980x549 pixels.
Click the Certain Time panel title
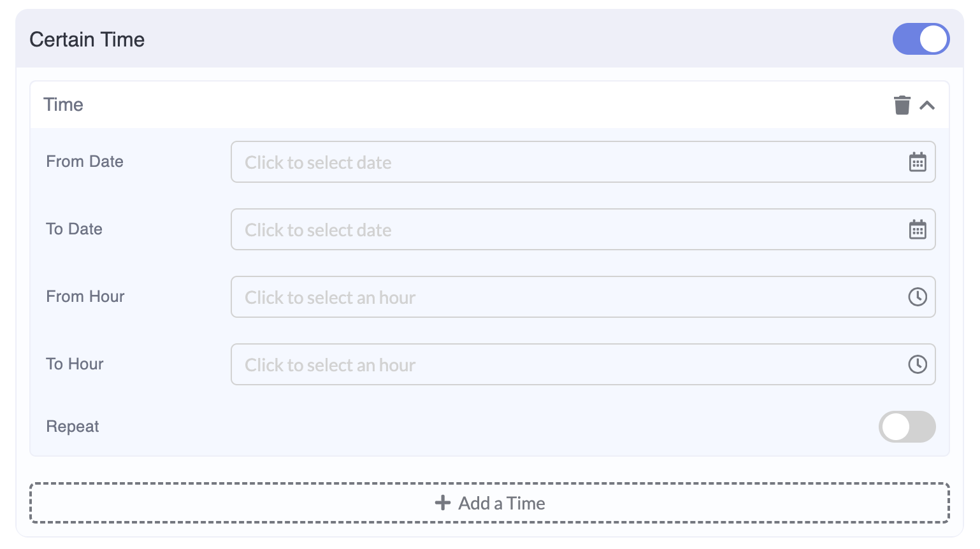pyautogui.click(x=87, y=39)
